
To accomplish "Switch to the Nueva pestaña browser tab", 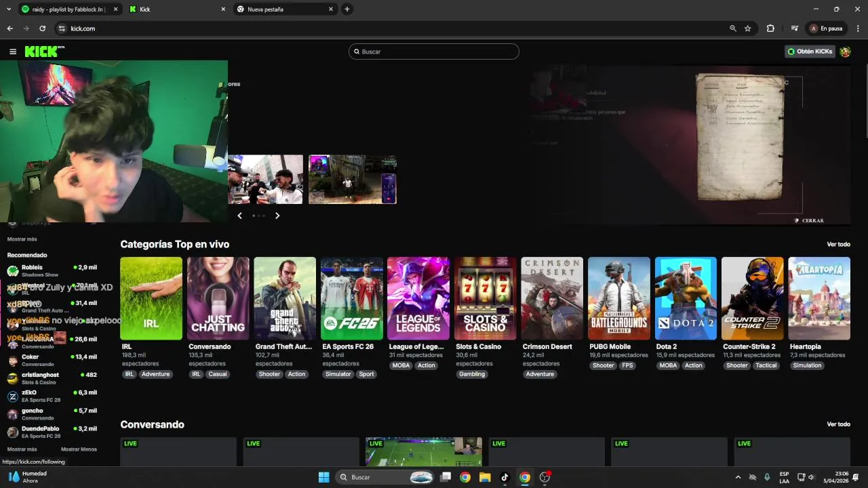I will click(285, 9).
